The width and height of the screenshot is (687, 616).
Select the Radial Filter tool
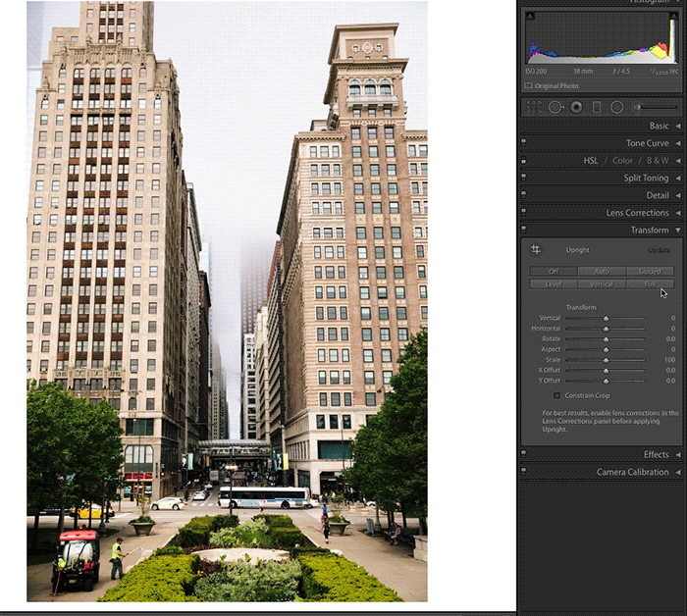tap(617, 107)
